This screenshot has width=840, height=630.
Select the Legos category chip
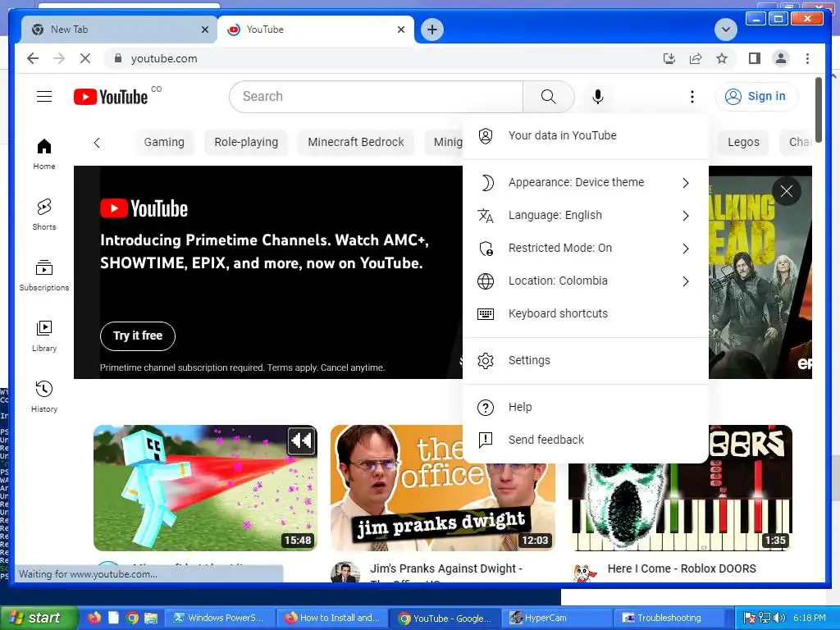pyautogui.click(x=743, y=142)
